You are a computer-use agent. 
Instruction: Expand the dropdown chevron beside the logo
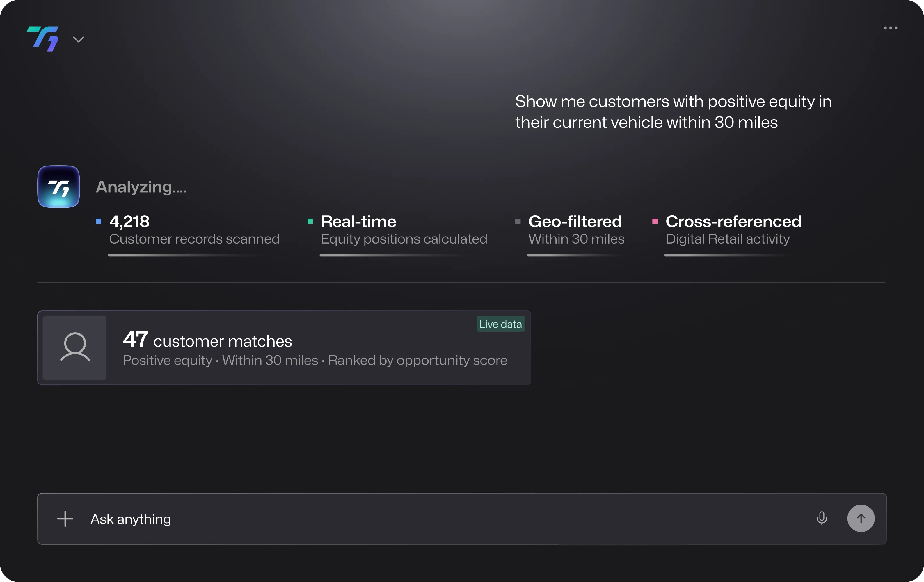[78, 39]
